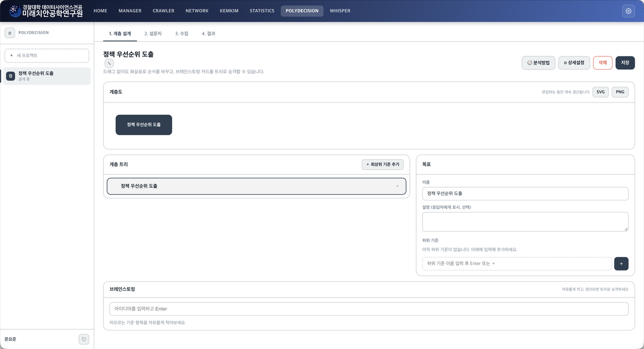Image resolution: width=644 pixels, height=349 pixels.
Task: Open the KEMKIM menu
Action: coord(229,11)
